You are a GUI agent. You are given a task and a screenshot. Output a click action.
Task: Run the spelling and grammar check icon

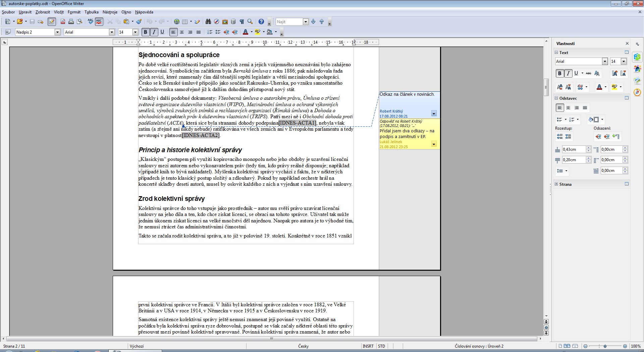pyautogui.click(x=90, y=22)
